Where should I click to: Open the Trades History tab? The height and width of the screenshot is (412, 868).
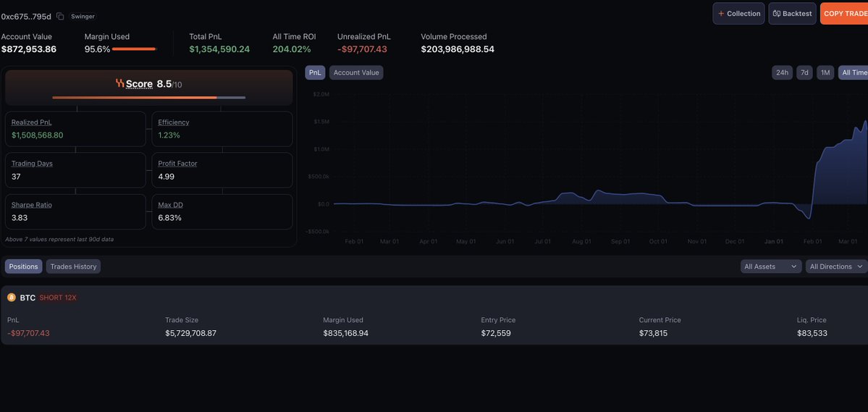[x=73, y=266]
